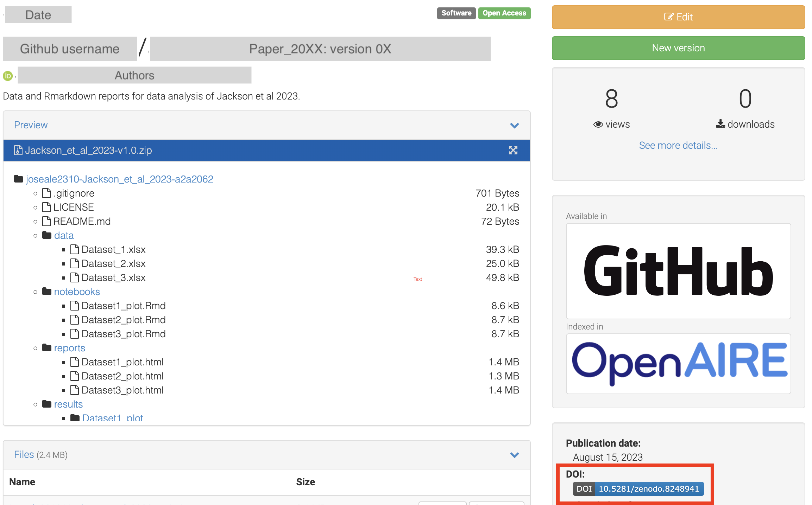Screen dimensions: 812x505
Task: Select the .gitignore file name
Action: click(74, 193)
